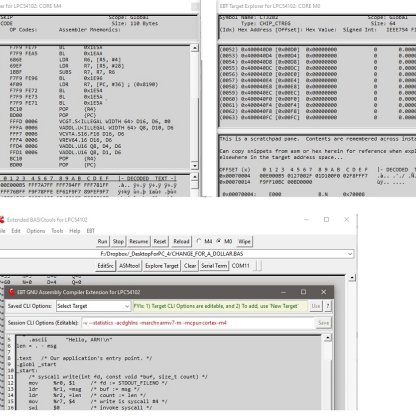Open the Edit menu
The image size is (416, 416).
pyautogui.click(x=16, y=231)
